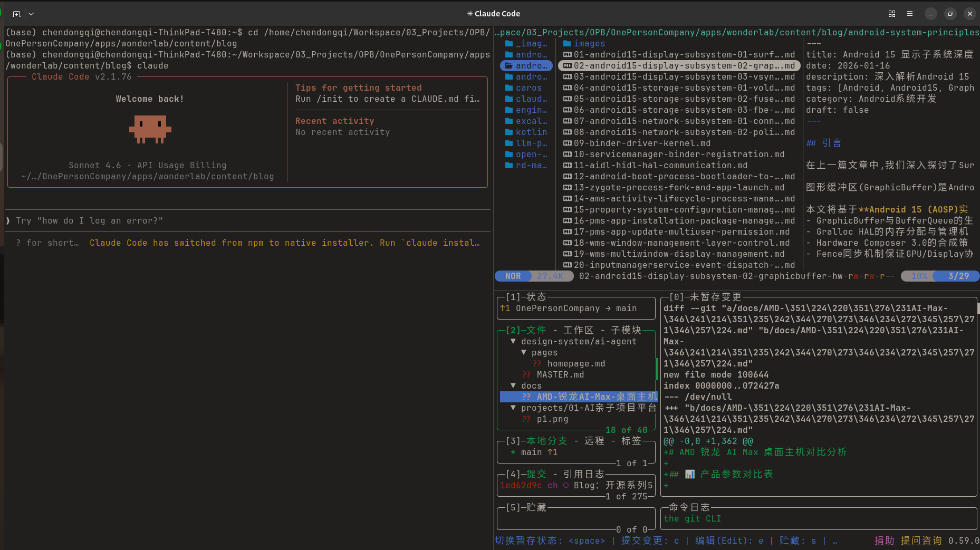Switch to the 提交 tab in panel 4

[x=536, y=474]
